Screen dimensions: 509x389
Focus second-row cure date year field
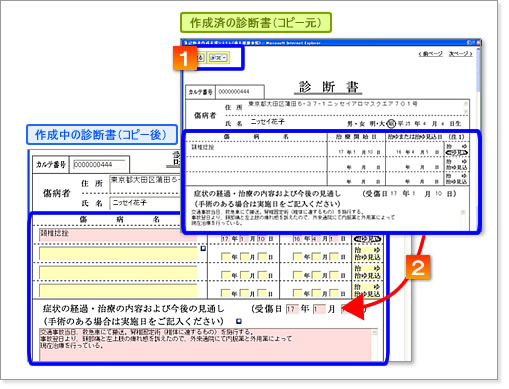(x=297, y=257)
